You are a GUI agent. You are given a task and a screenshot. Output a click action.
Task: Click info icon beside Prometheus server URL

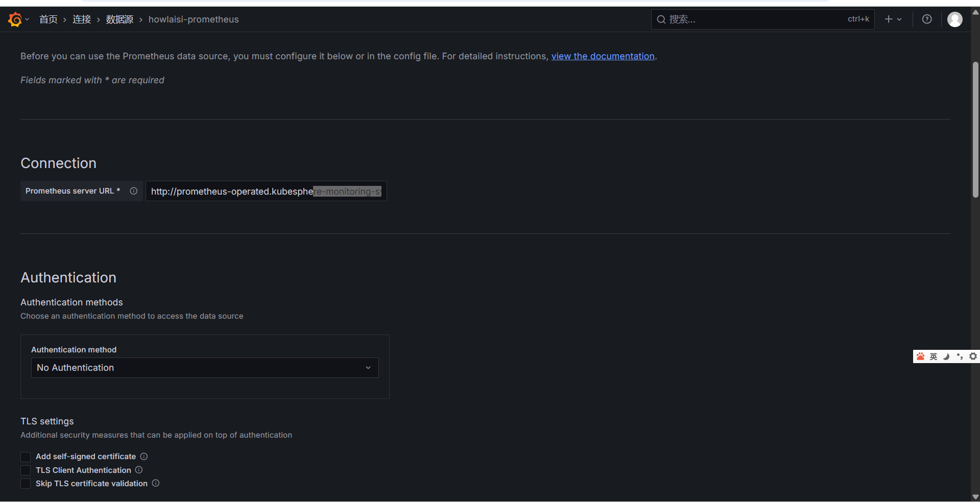tap(134, 191)
